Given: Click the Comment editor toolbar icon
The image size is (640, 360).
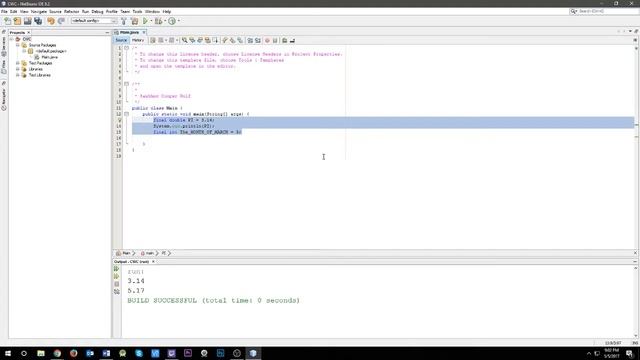Looking at the screenshot, I should coord(284,40).
